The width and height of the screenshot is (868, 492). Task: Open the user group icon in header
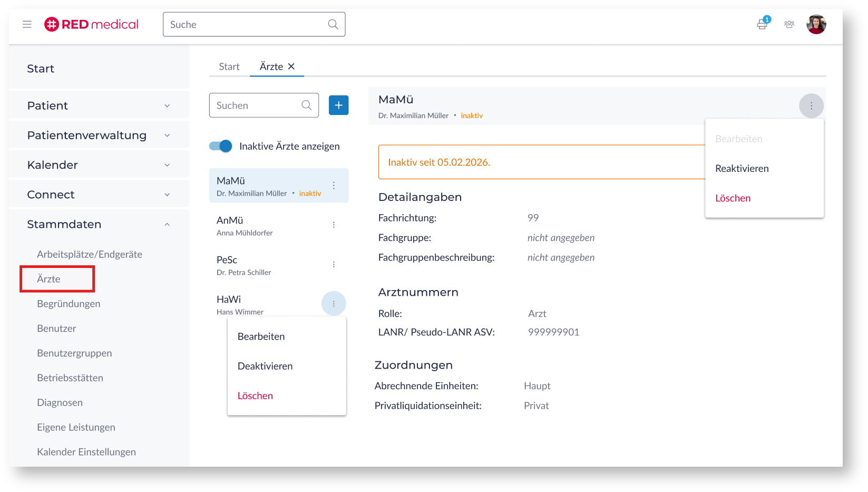click(789, 24)
